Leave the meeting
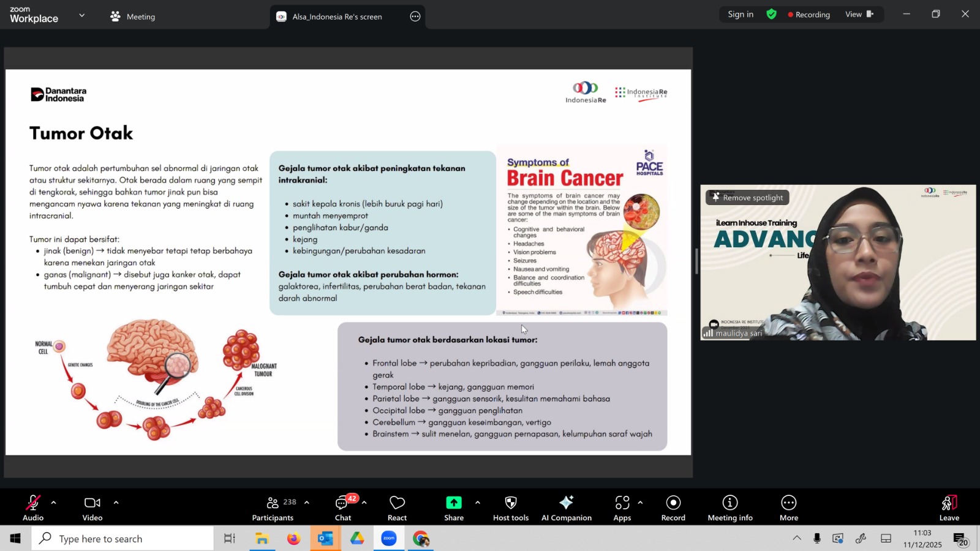The height and width of the screenshot is (551, 980). pos(949,508)
